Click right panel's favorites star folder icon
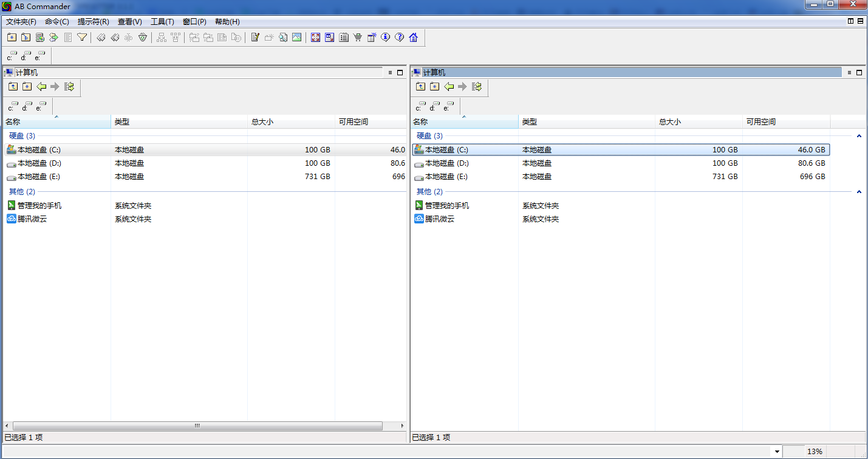The width and height of the screenshot is (868, 459). [x=434, y=87]
